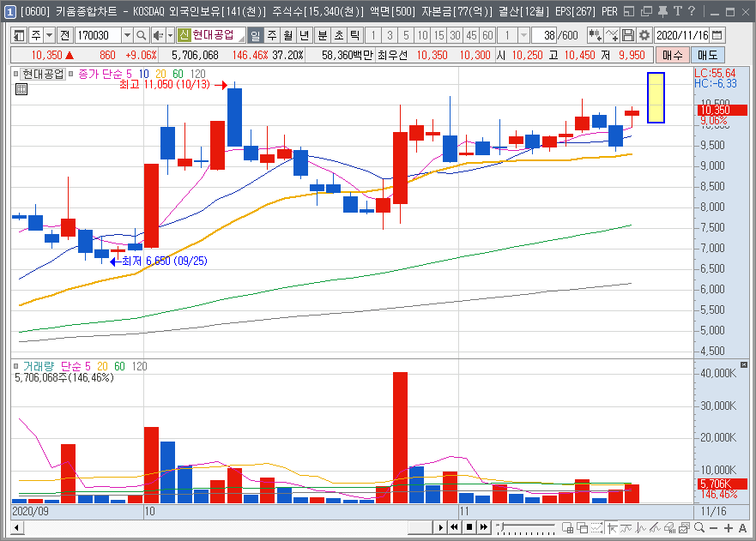The height and width of the screenshot is (541, 756).
Task: Open the dropdown arrow beside speaker icon
Action: (x=170, y=35)
